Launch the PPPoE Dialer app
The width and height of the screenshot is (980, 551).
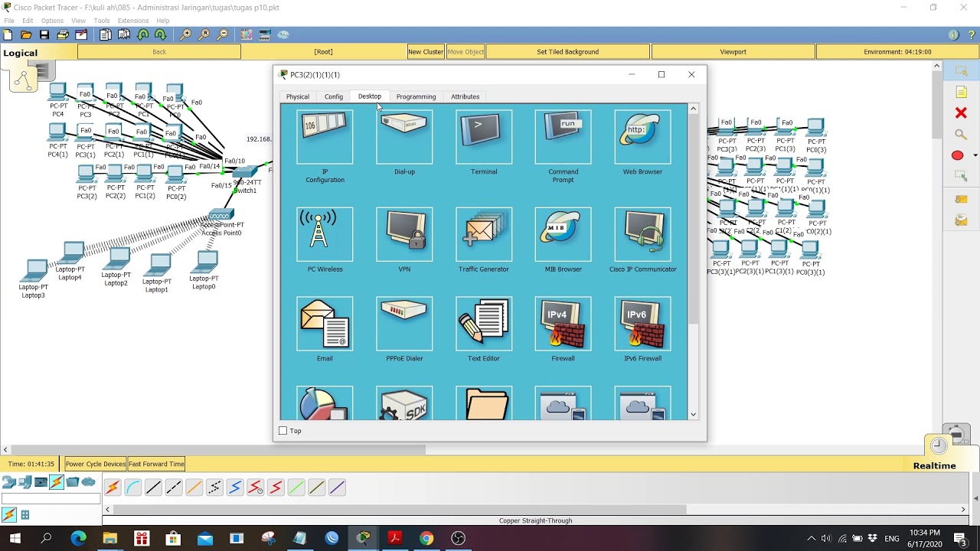click(404, 324)
